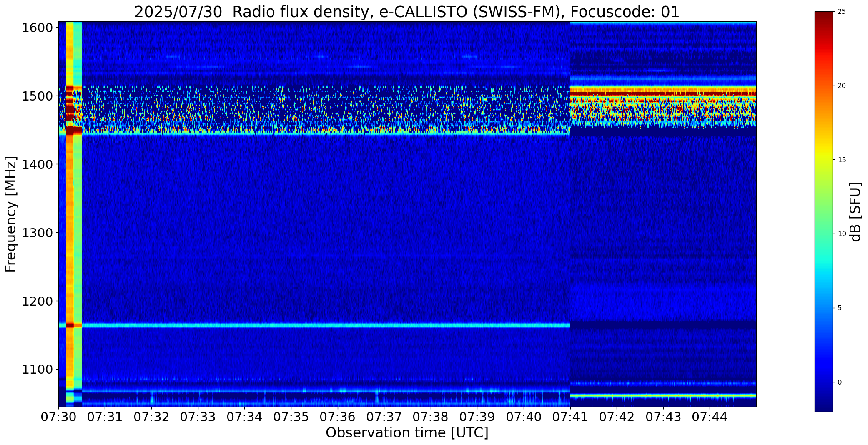
Task: Click the 1100 frequency tick label
Action: click(x=37, y=370)
